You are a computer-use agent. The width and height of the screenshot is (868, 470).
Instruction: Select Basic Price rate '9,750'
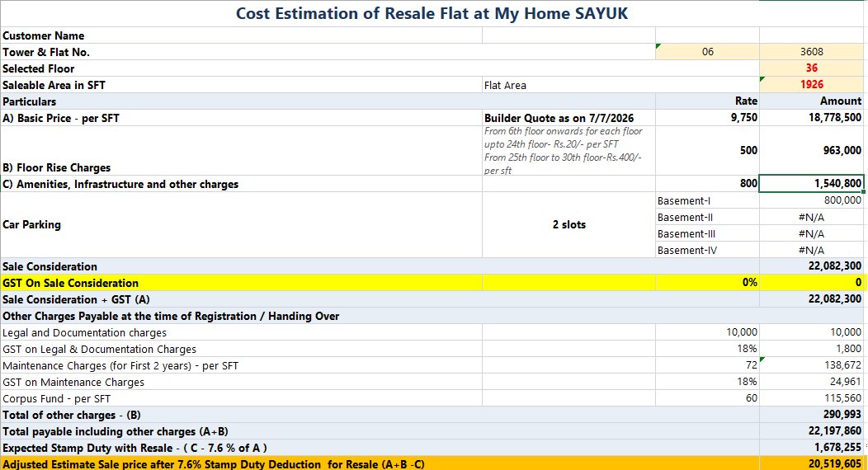tap(707, 118)
